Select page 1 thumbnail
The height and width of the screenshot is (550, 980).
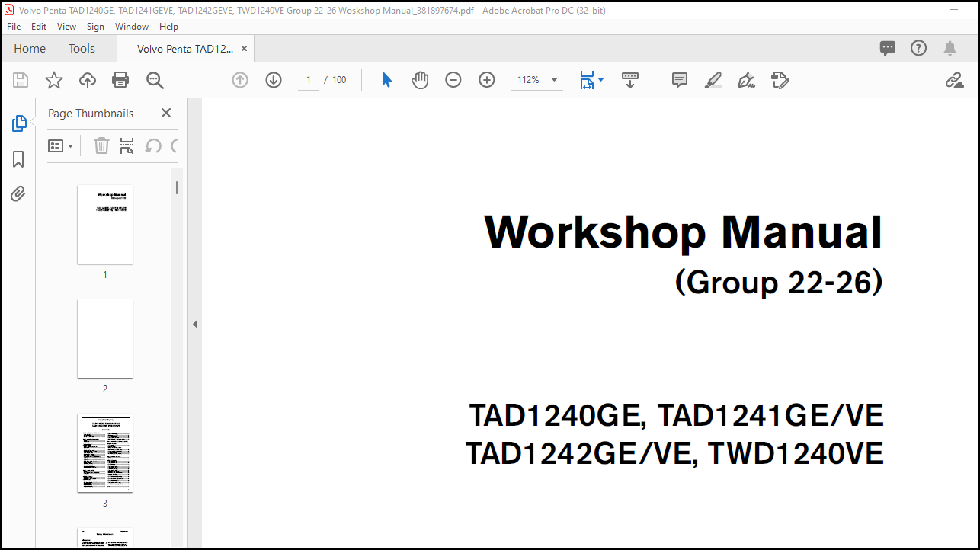pyautogui.click(x=105, y=225)
